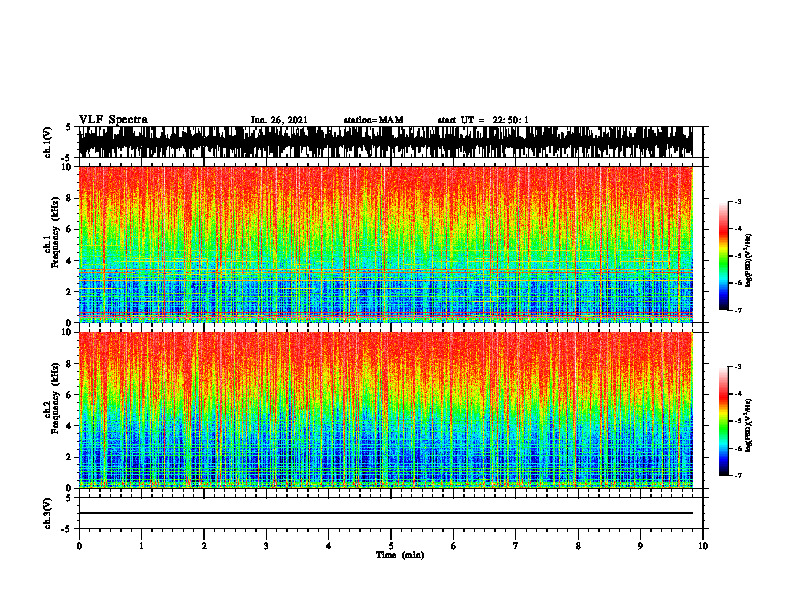The width and height of the screenshot is (792, 612).
Task: Click the "VLF Spectra" plot title
Action: 114,120
